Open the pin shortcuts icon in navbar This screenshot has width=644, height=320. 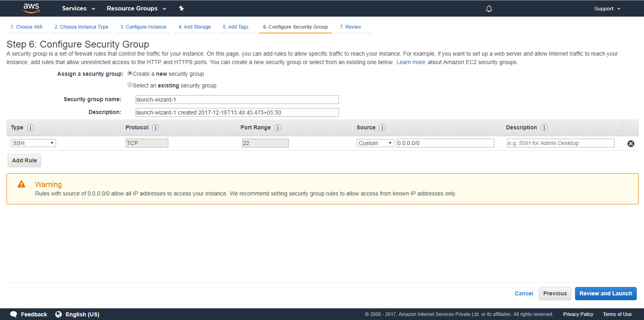click(x=182, y=8)
